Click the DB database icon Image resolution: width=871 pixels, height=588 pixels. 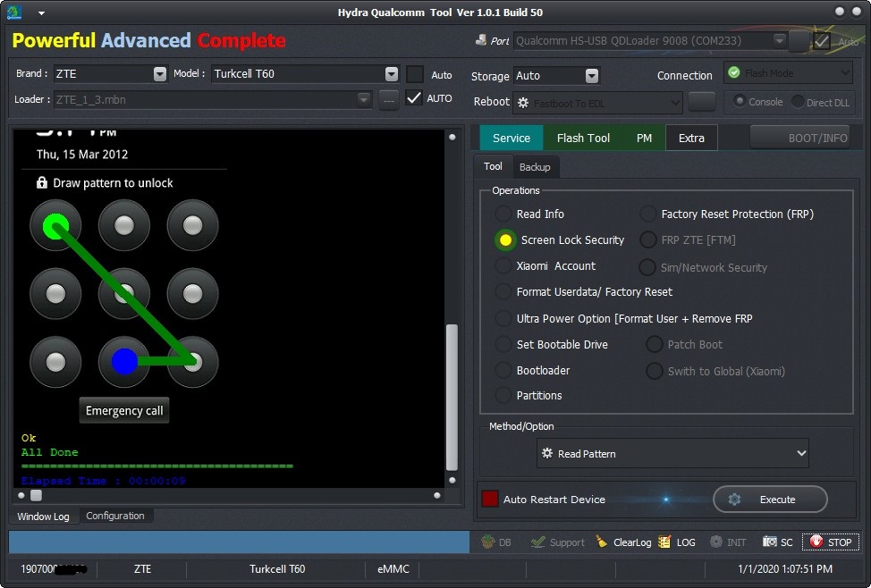pyautogui.click(x=487, y=542)
